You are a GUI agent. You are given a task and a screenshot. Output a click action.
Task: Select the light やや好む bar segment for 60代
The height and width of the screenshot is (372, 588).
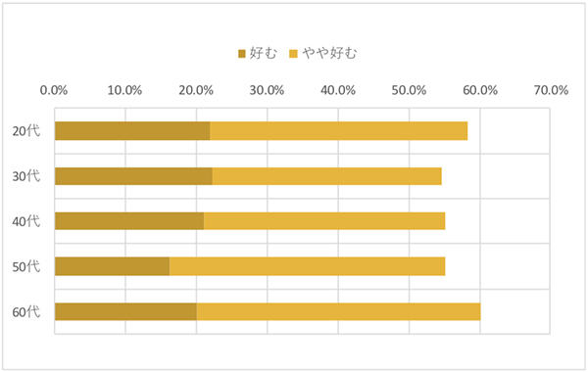click(x=339, y=311)
